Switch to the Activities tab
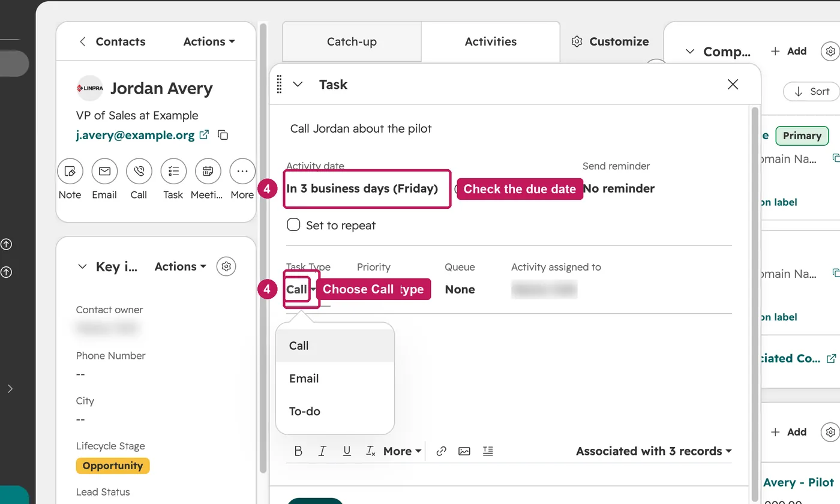Screen dimensions: 840x504 [491, 41]
